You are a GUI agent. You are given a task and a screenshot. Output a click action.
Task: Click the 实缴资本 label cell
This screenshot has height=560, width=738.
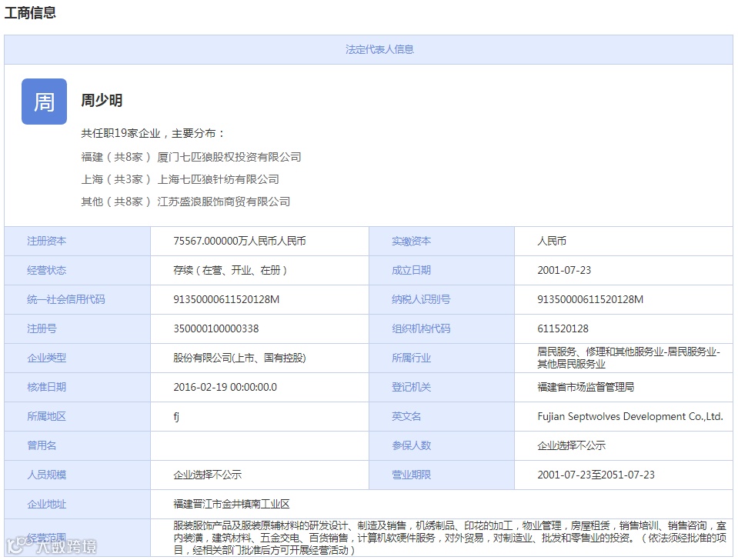(442, 241)
